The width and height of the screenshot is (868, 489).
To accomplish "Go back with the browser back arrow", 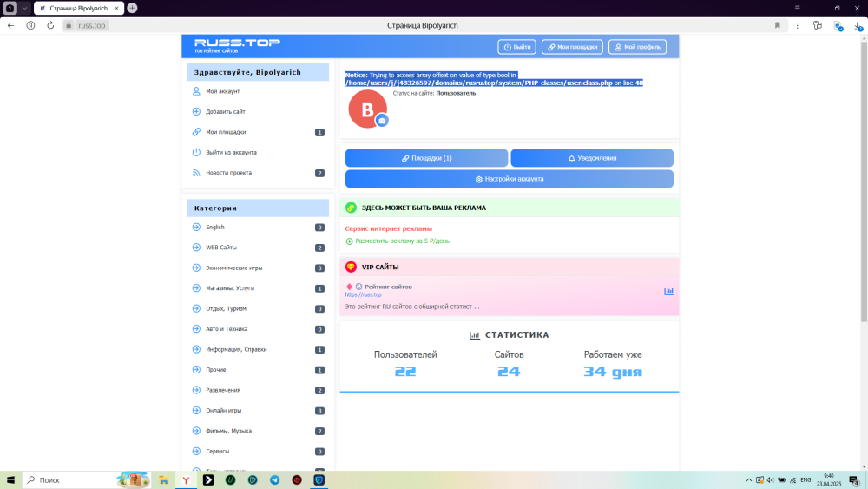I will tap(10, 25).
